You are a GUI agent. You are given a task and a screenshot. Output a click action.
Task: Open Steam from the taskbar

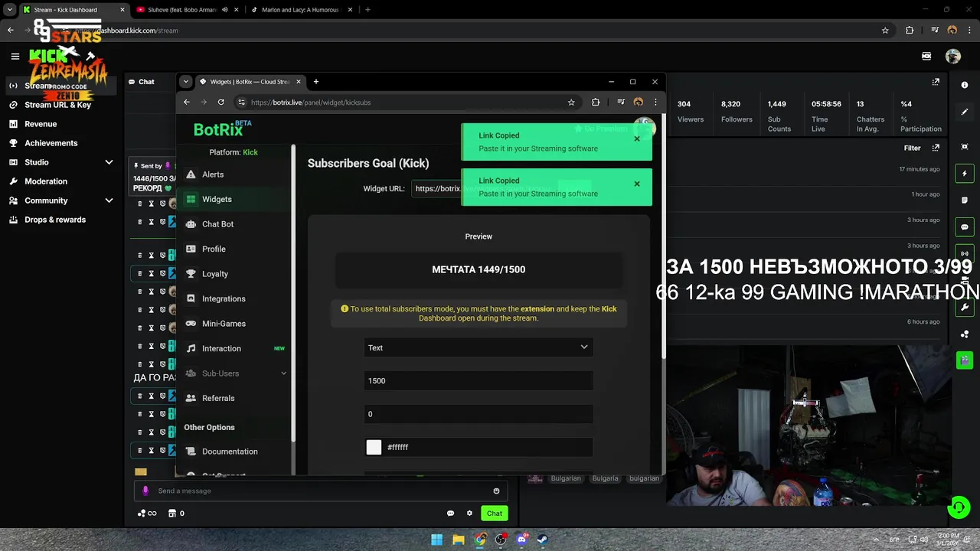click(543, 540)
